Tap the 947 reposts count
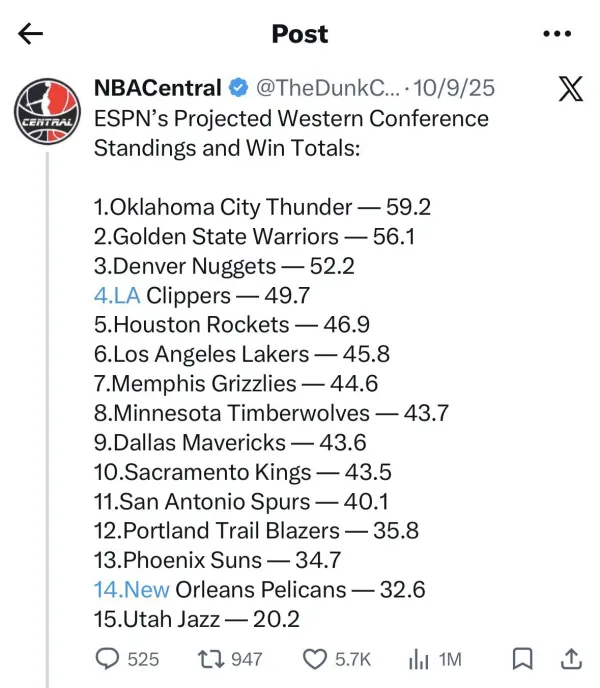 tap(247, 659)
